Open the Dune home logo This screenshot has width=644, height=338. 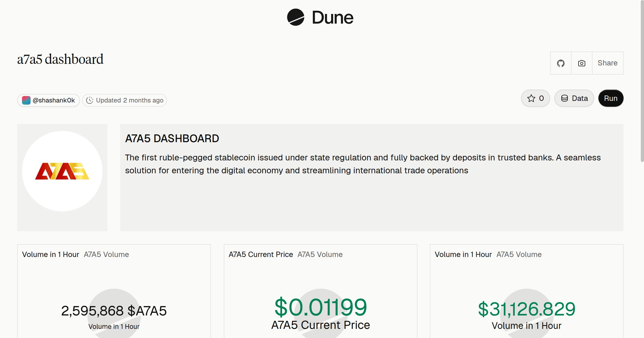coord(320,17)
